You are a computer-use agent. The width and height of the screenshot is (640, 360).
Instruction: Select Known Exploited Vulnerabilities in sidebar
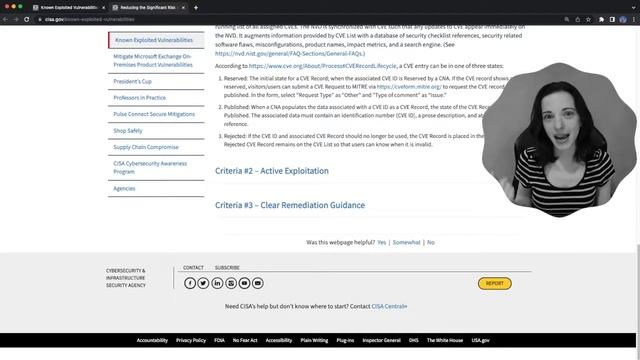coord(156,40)
